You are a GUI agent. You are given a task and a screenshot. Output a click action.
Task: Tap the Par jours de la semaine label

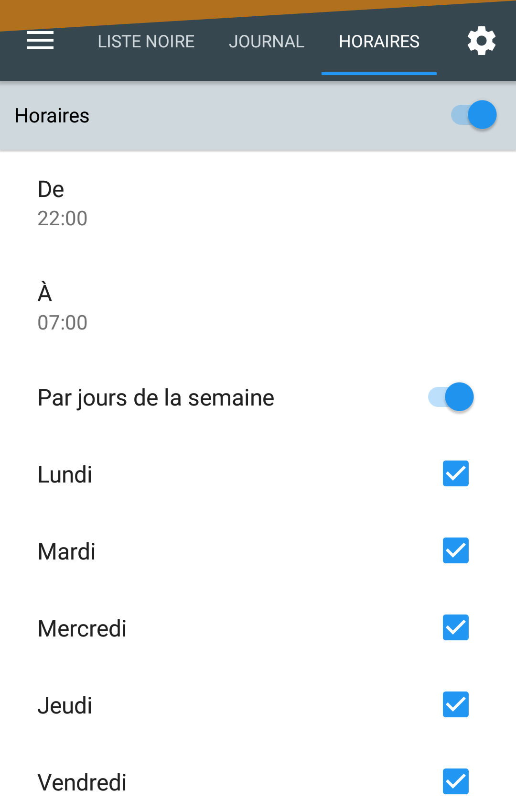[156, 398]
